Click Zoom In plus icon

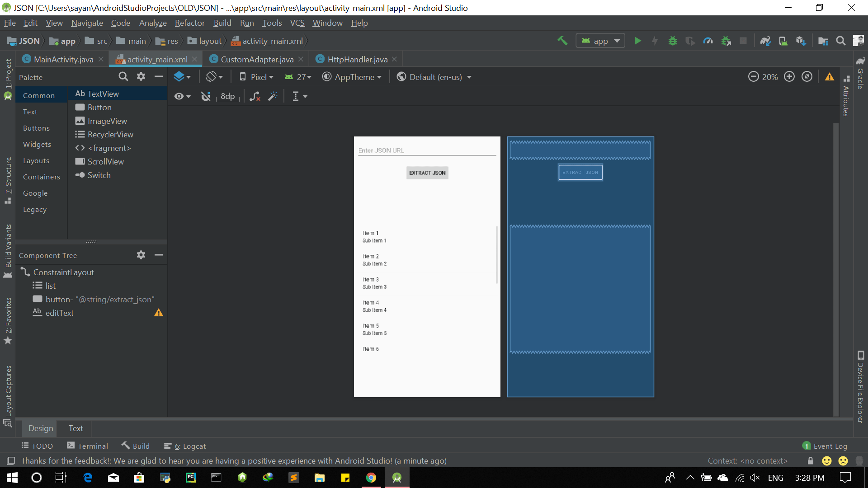789,77
